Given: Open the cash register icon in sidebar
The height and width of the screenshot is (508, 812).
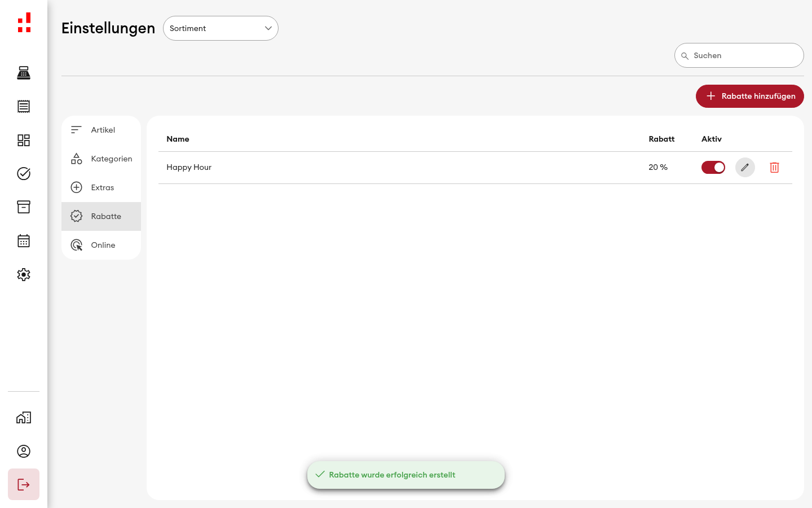Looking at the screenshot, I should pyautogui.click(x=24, y=73).
